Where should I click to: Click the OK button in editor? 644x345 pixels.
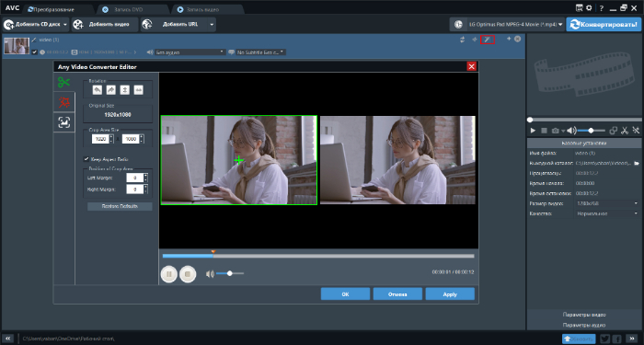click(345, 294)
